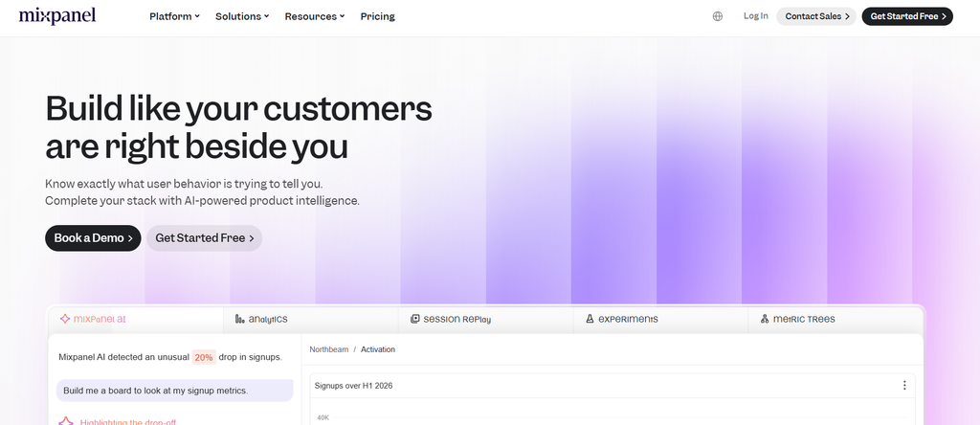The height and width of the screenshot is (425, 980).
Task: Click the 'Build me a board' prompt bubble
Action: 174,391
